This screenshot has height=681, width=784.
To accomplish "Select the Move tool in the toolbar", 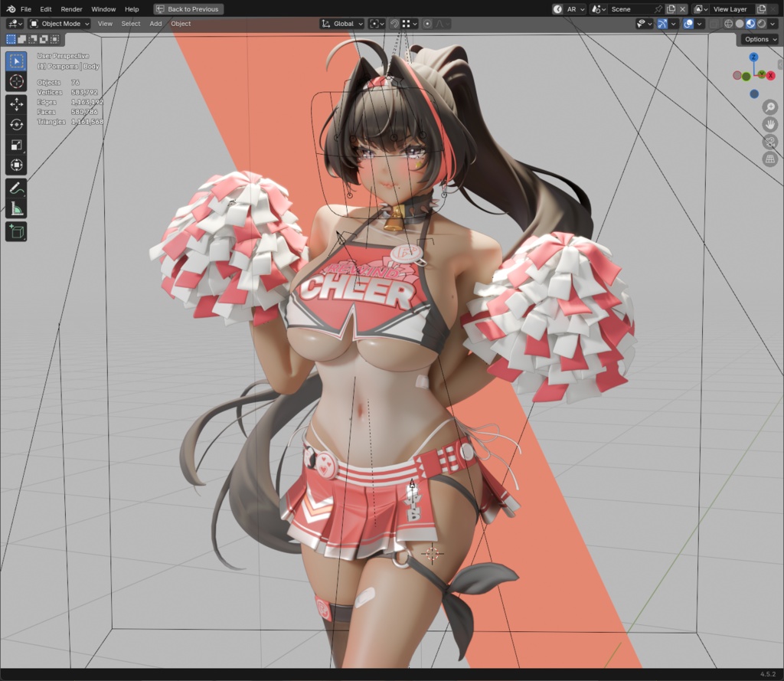I will click(x=16, y=103).
